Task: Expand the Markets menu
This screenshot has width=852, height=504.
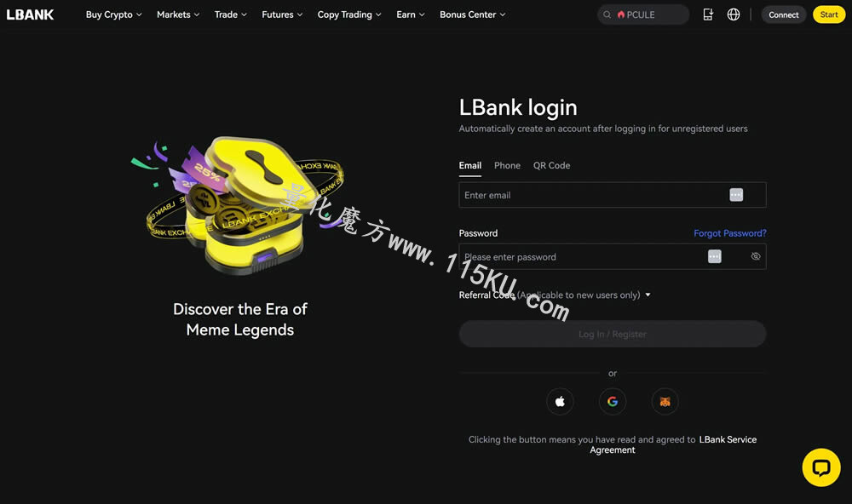Action: point(178,14)
